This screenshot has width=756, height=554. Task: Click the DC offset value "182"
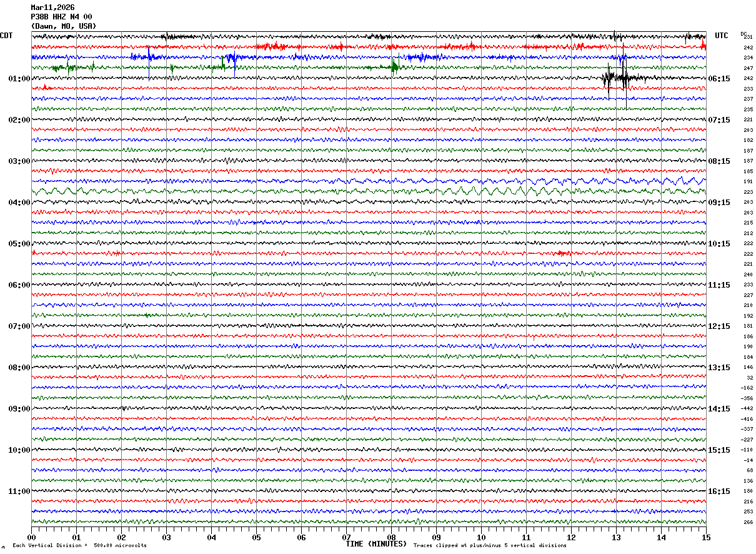coord(749,141)
